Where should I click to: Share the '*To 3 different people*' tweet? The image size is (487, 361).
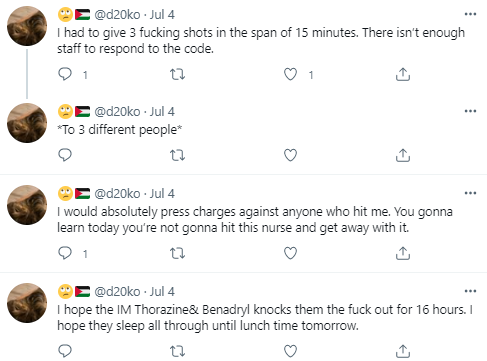point(403,155)
